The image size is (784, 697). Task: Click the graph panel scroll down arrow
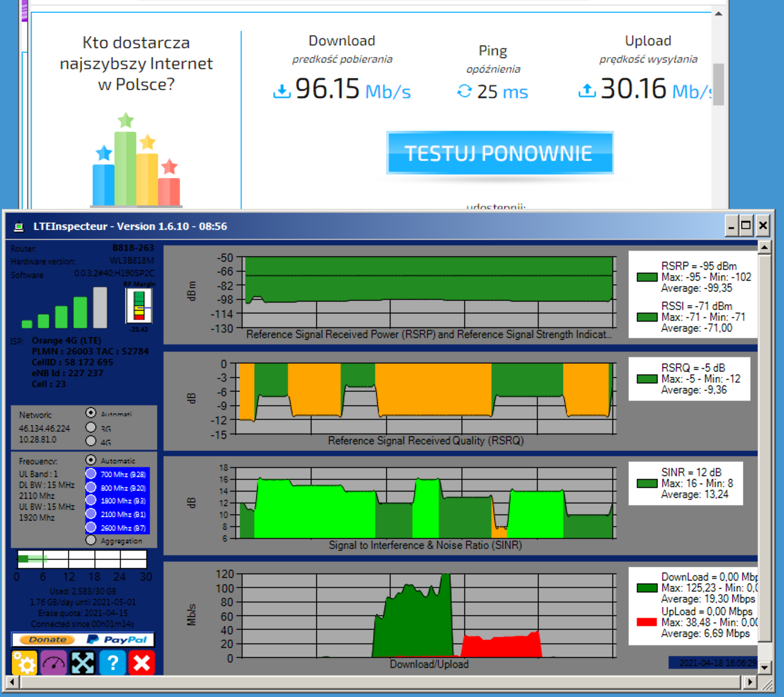point(764,668)
